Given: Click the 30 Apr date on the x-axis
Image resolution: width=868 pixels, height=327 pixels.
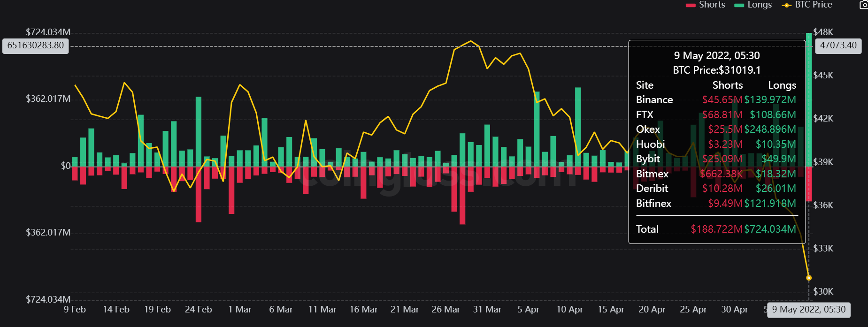Looking at the screenshot, I should click(x=735, y=310).
